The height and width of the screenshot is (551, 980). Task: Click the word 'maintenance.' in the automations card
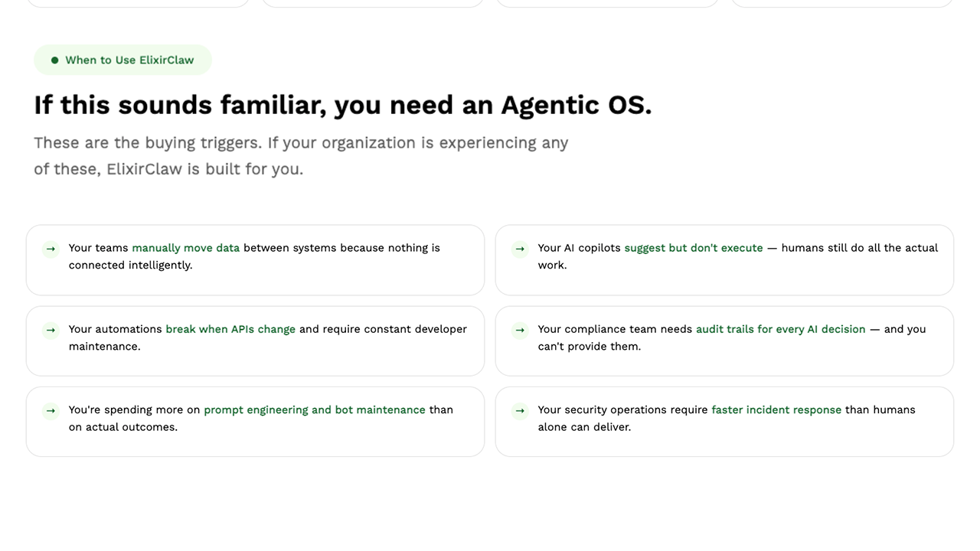click(104, 347)
